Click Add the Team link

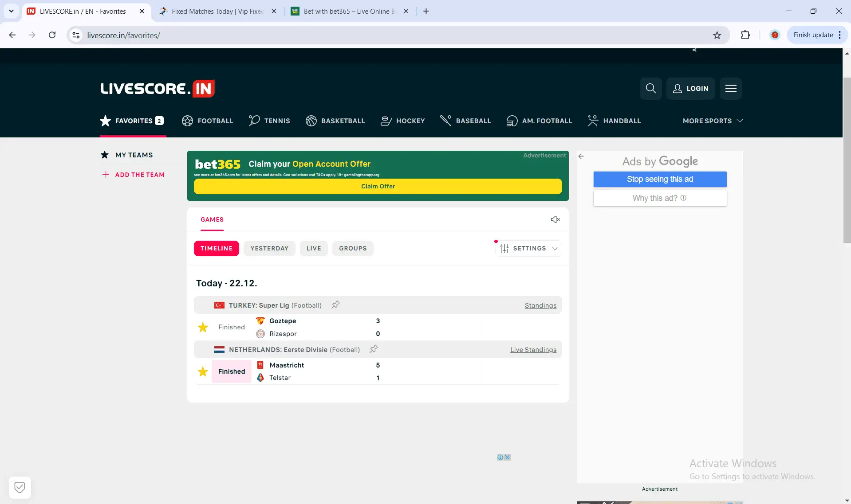pyautogui.click(x=134, y=175)
